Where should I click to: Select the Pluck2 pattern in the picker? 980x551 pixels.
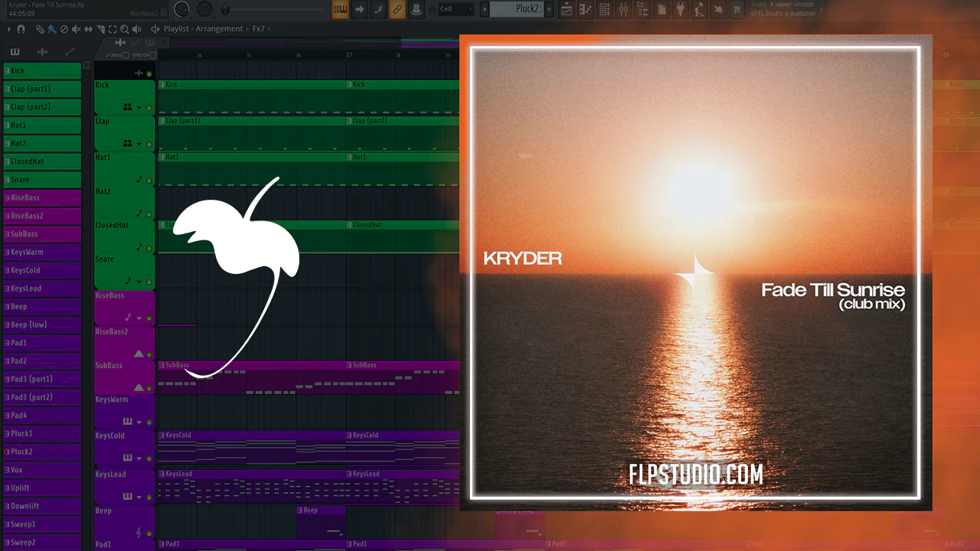[42, 452]
